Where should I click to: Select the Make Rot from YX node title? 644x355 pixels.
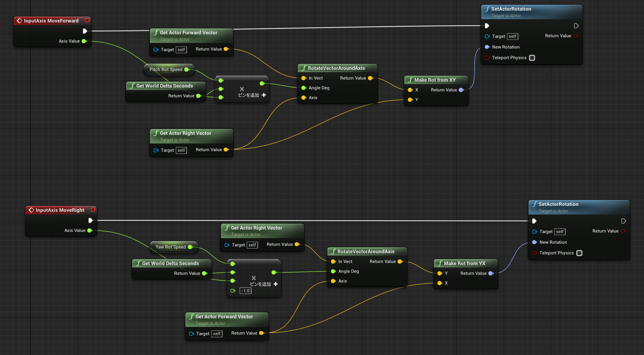(464, 263)
